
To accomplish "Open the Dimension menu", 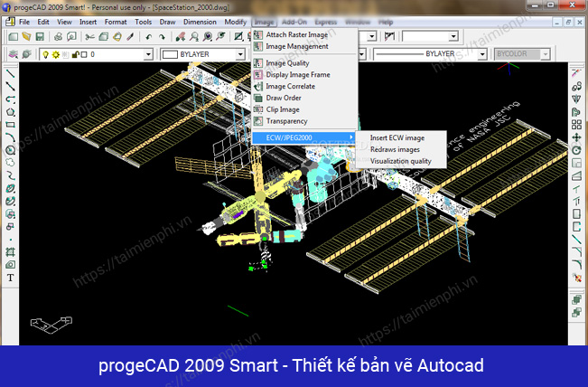I will coord(200,22).
